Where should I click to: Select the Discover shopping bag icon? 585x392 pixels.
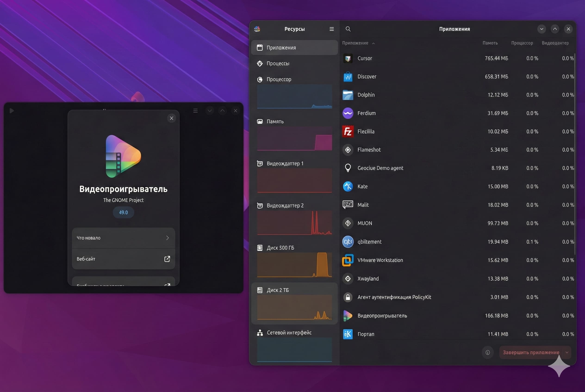[x=348, y=77]
